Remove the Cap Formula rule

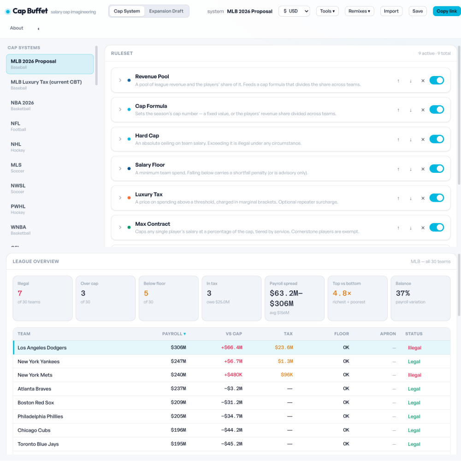tap(423, 110)
